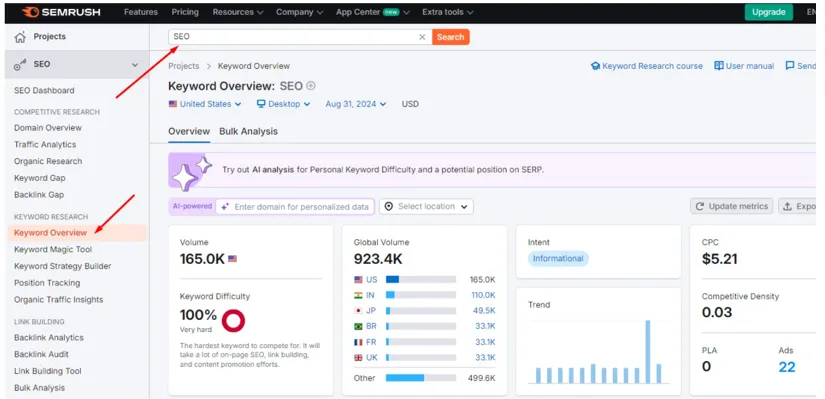Click the SEO key icon in sidebar
Screen dimensions: 825x399
point(20,65)
